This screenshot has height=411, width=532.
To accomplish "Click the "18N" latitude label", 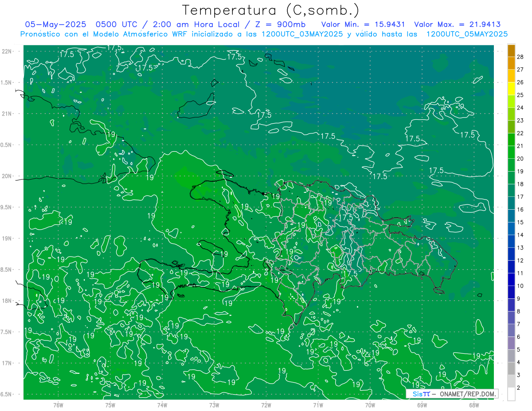I will pyautogui.click(x=7, y=301).
